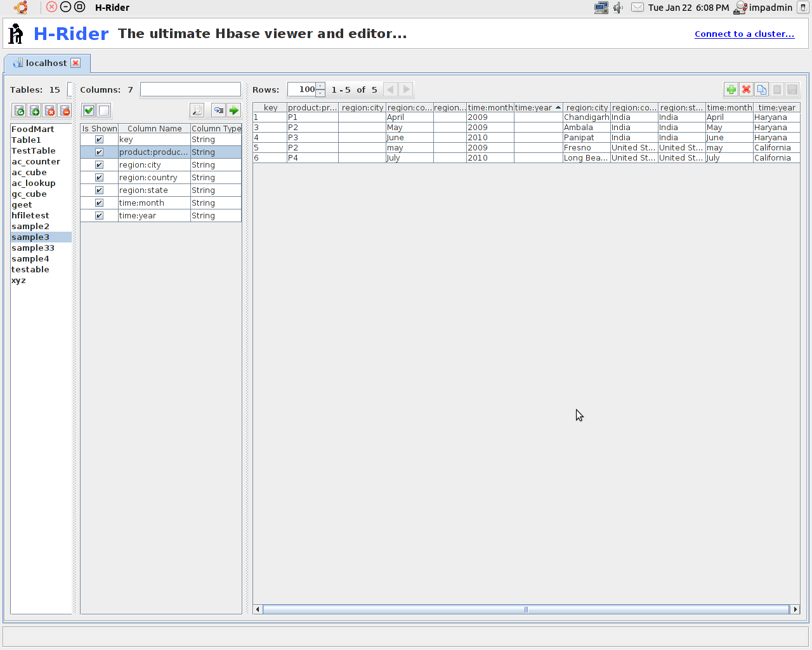Open the Column Type cell for time:month
812x650 pixels.
point(216,202)
